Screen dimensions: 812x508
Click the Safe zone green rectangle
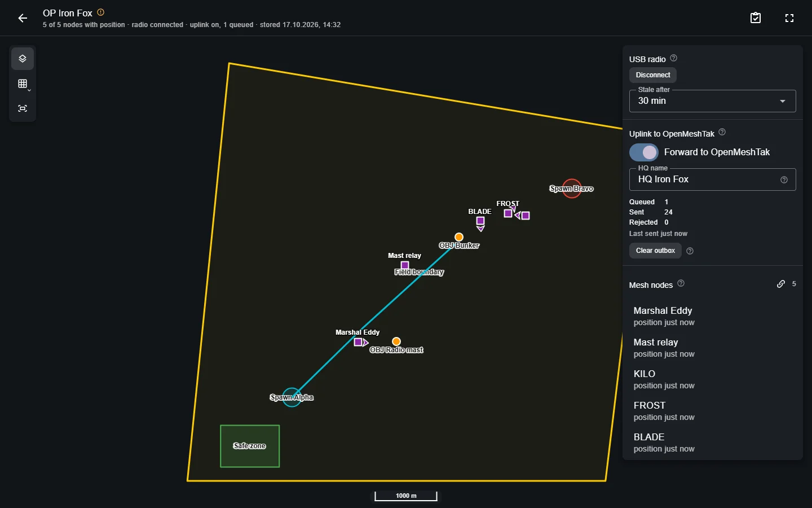point(250,446)
